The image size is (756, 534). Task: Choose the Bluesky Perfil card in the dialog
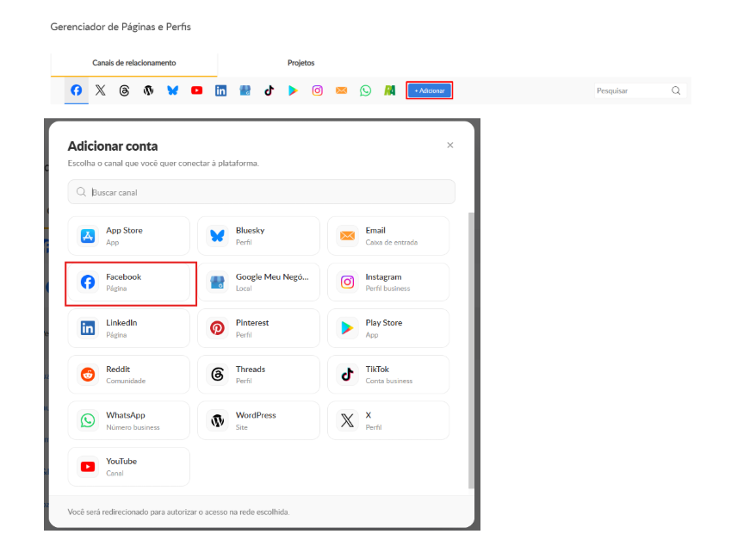tap(258, 236)
